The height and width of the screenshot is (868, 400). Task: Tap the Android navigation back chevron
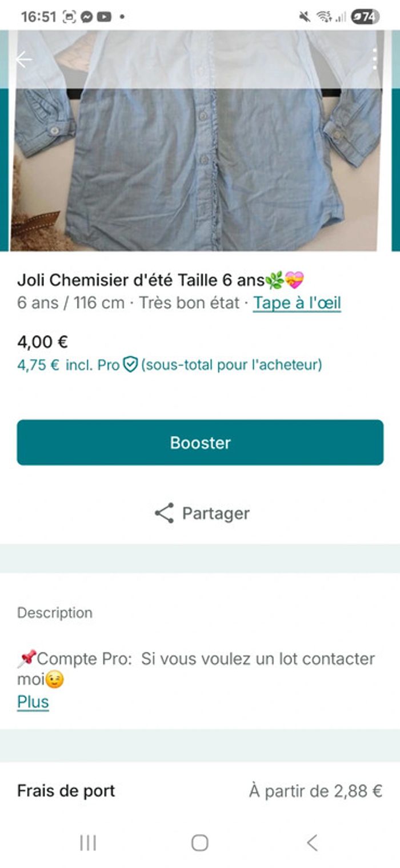(x=312, y=842)
